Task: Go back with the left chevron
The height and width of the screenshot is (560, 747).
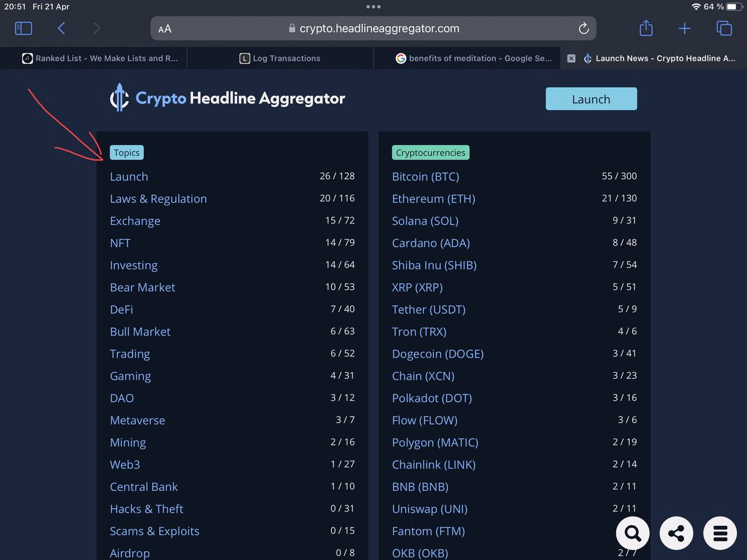Action: tap(61, 28)
